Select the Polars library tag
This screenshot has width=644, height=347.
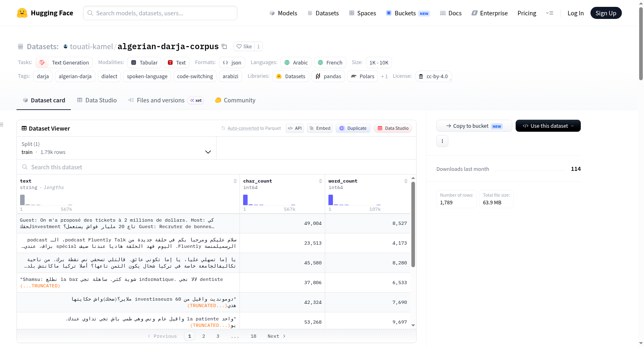pos(363,76)
